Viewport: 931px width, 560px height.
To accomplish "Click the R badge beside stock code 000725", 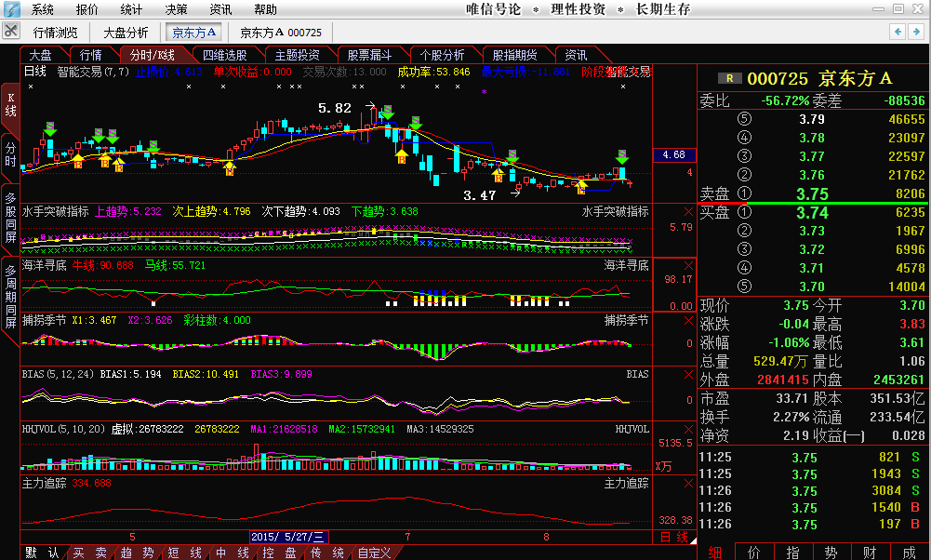I will (729, 79).
